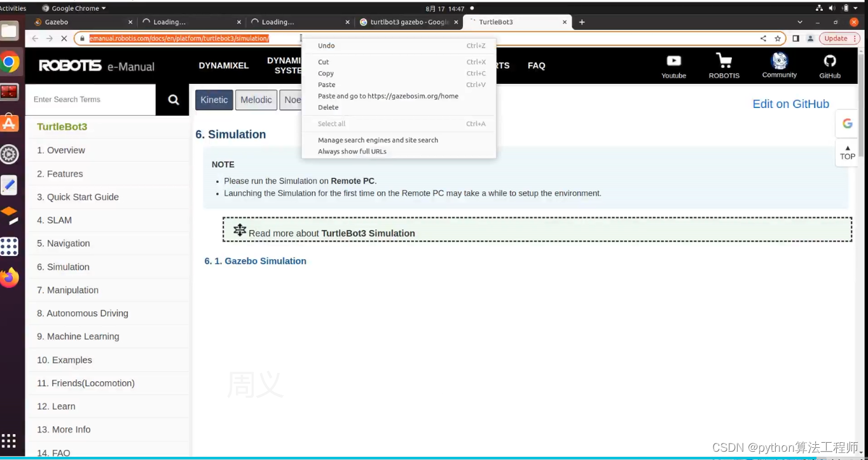Open Chrome profile avatar icon
Viewport: 868px width, 460px height.
pos(810,38)
